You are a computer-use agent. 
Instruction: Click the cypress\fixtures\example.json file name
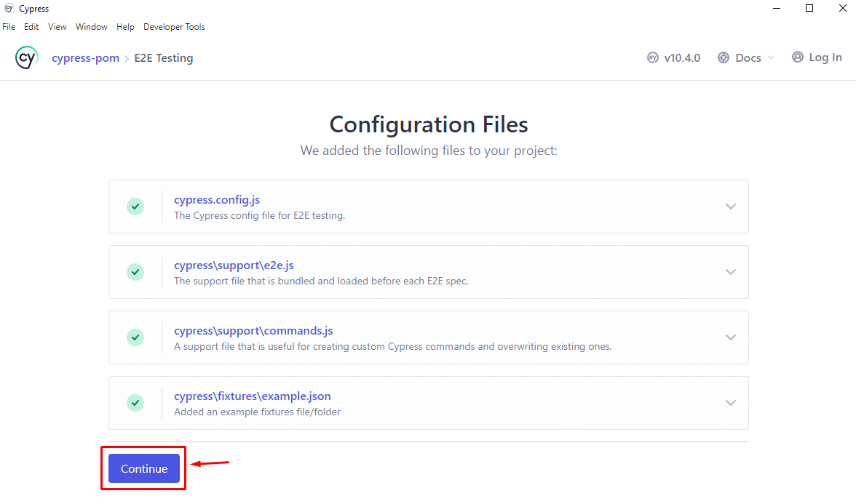pos(252,396)
